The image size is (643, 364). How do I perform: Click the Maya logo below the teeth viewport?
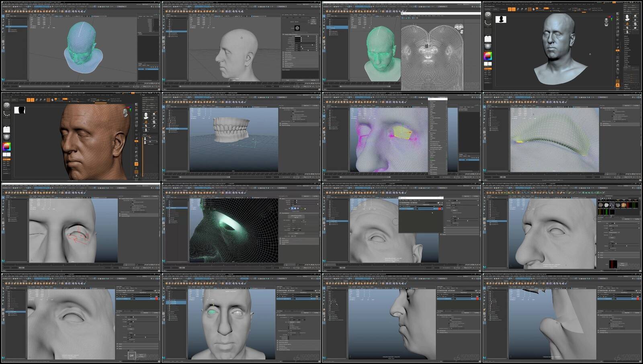(164, 170)
